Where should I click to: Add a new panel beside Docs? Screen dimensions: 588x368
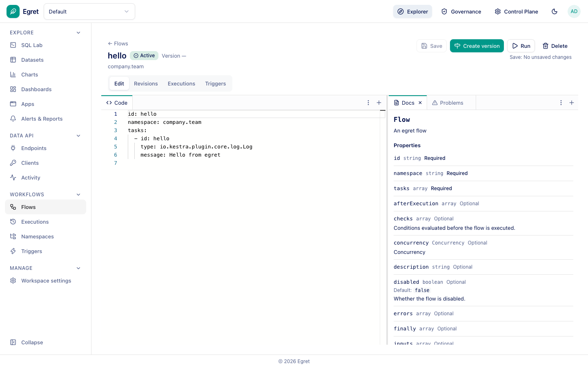(572, 103)
